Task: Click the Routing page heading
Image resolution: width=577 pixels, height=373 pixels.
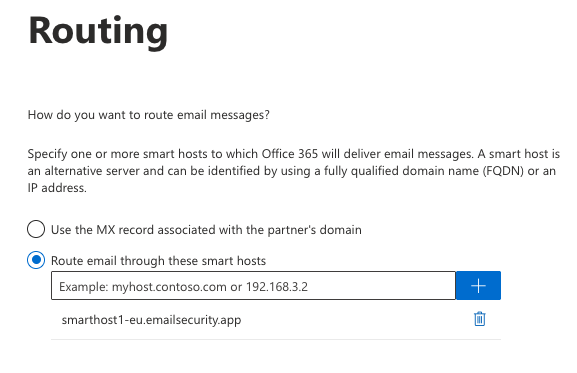Action: (x=98, y=32)
